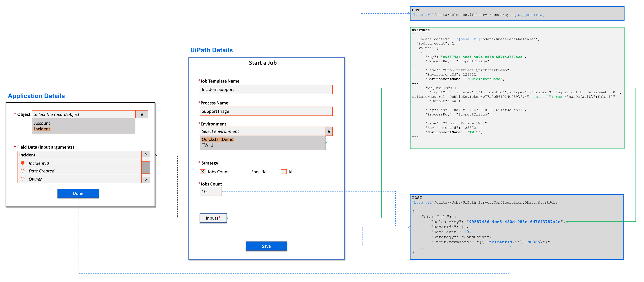Click the field list scroll up arrow

tap(146, 154)
